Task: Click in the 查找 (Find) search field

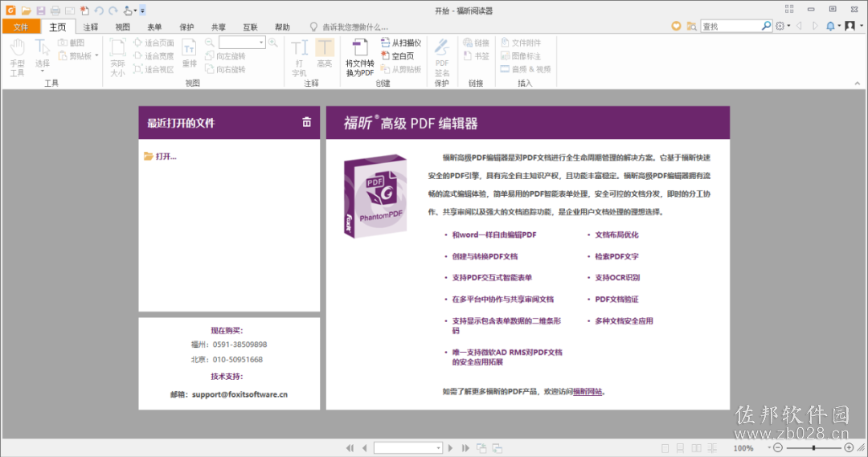Action: tap(731, 26)
